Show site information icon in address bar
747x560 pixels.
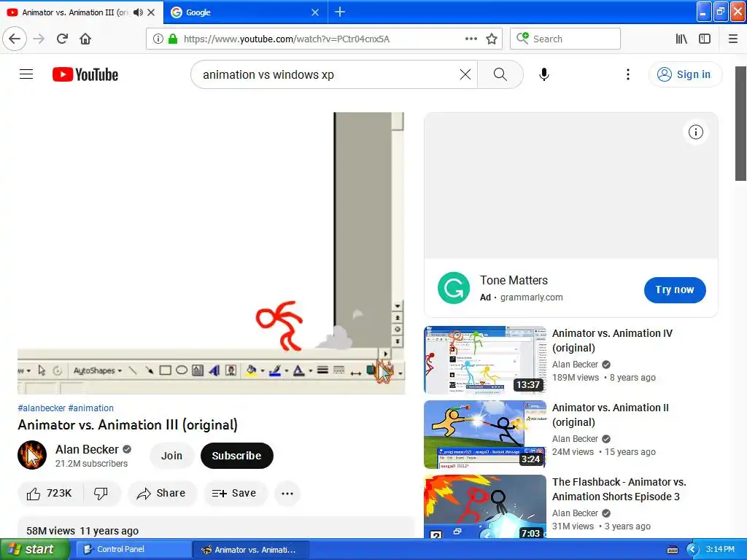(158, 39)
